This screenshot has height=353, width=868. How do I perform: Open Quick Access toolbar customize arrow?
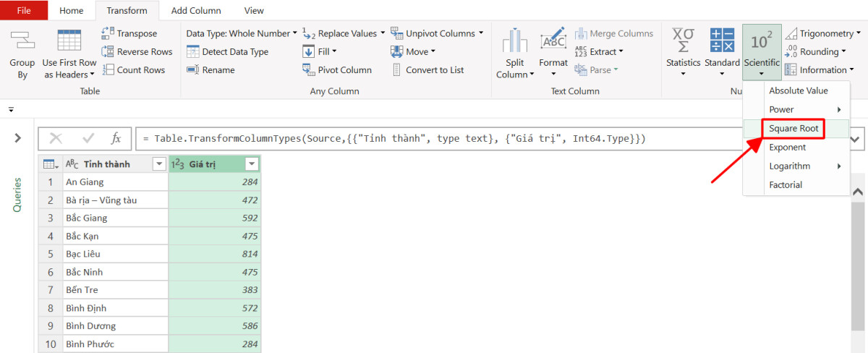11,109
